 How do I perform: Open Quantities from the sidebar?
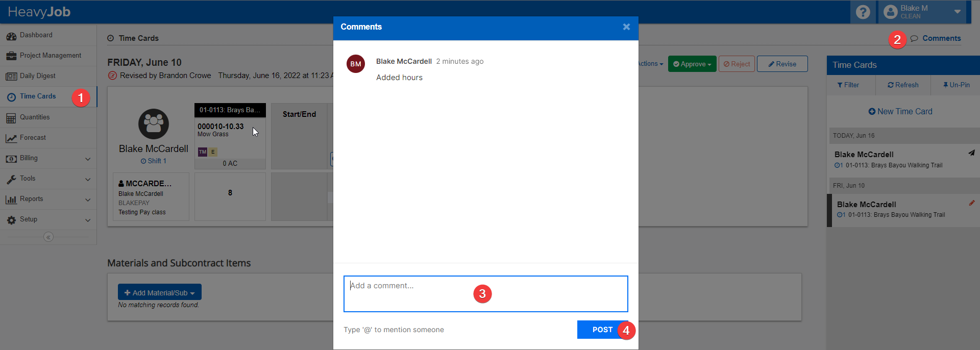[35, 117]
